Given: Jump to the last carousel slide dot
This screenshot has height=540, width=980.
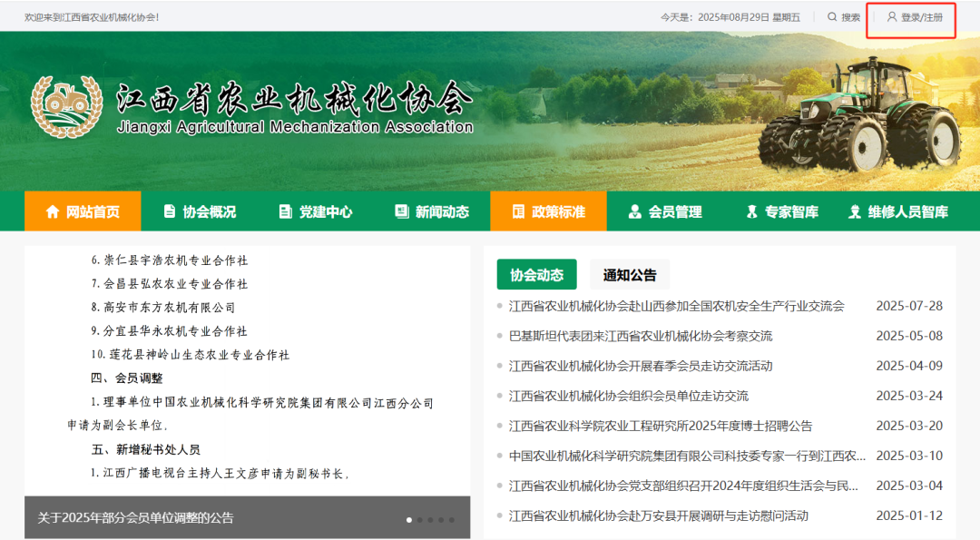Looking at the screenshot, I should [x=452, y=520].
